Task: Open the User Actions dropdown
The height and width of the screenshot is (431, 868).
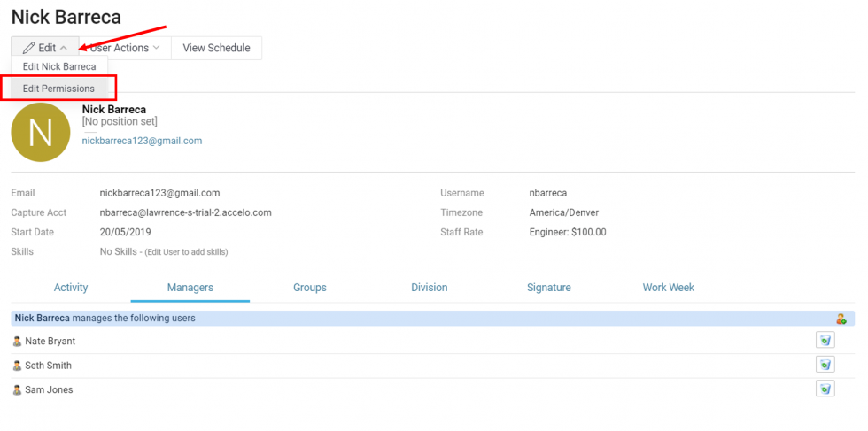Action: point(124,48)
